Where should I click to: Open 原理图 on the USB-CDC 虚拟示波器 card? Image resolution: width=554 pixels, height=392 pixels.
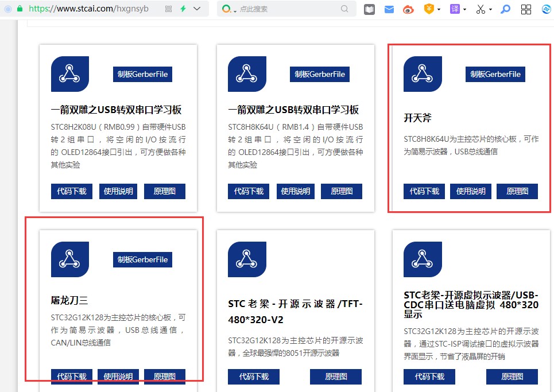[512, 377]
